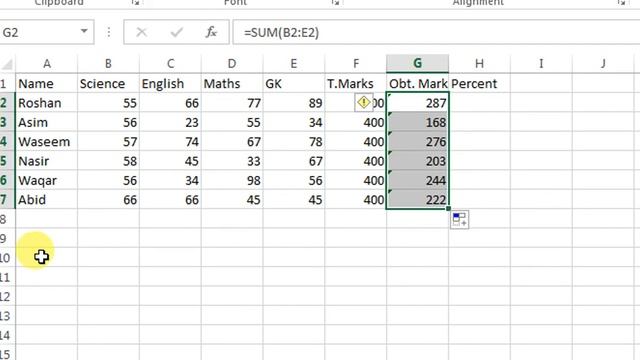Select the cell containing Nasir

pyautogui.click(x=47, y=161)
